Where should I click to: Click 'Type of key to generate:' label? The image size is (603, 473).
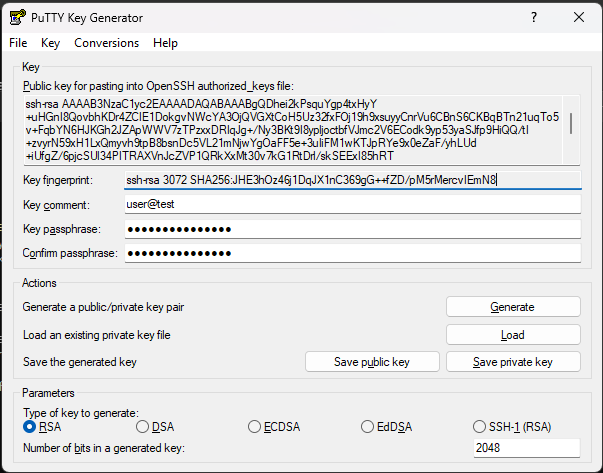click(x=81, y=413)
